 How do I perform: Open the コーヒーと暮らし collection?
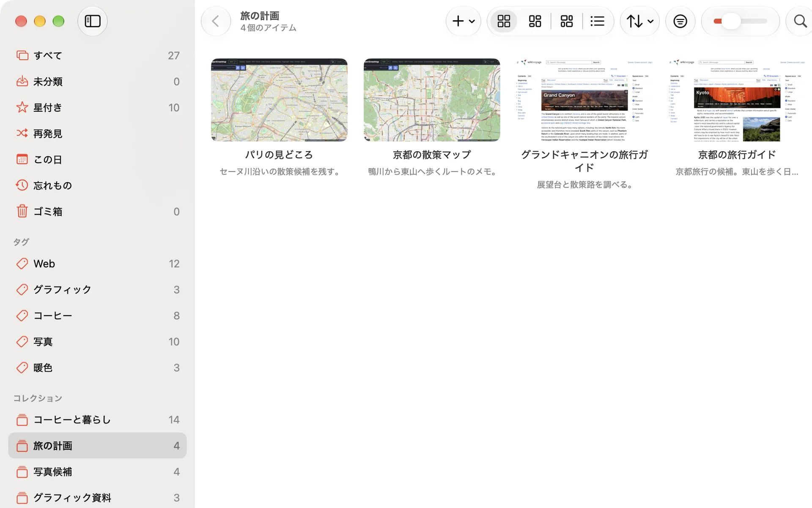[x=97, y=420]
